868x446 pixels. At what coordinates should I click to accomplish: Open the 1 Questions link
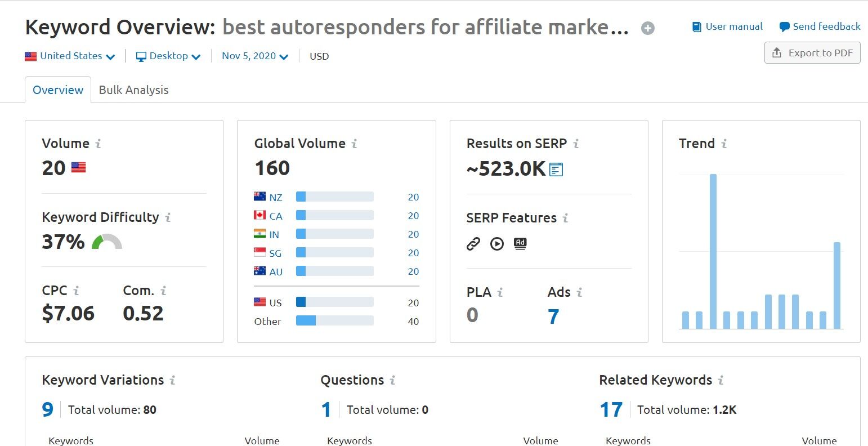point(326,410)
